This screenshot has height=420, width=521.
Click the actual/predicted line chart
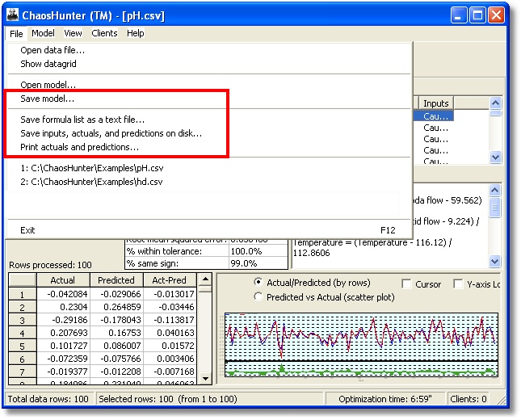point(362,336)
